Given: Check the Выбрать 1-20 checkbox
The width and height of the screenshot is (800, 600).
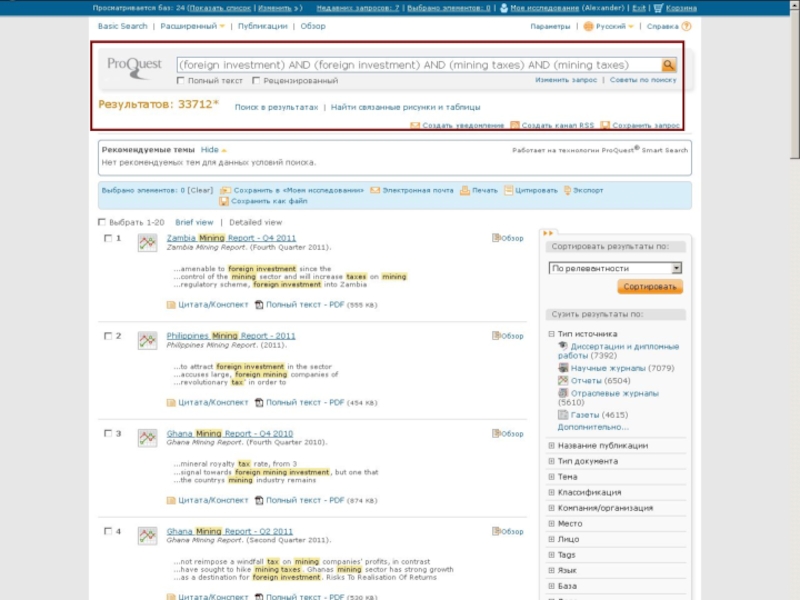Looking at the screenshot, I should click(x=101, y=222).
